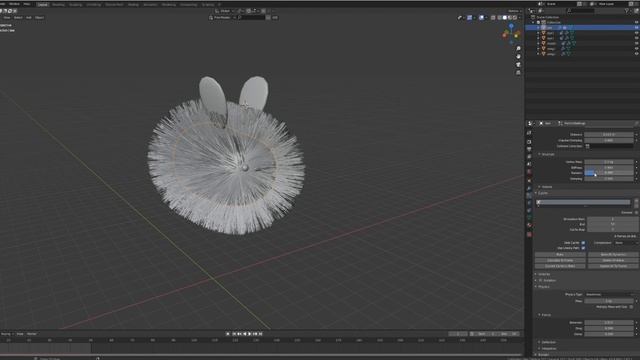Open the viewport shading options dropdown
This screenshot has width=640, height=360.
click(x=519, y=18)
